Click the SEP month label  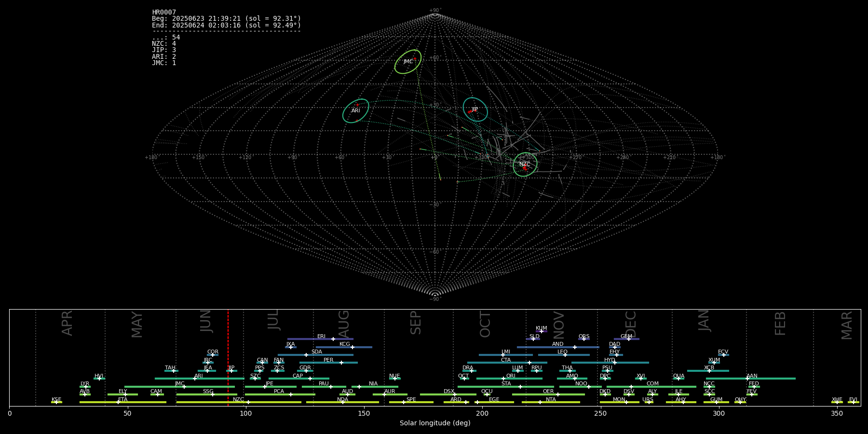(x=416, y=323)
